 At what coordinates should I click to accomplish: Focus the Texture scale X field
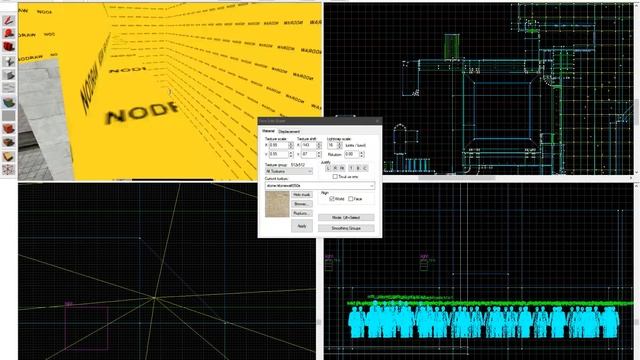279,145
